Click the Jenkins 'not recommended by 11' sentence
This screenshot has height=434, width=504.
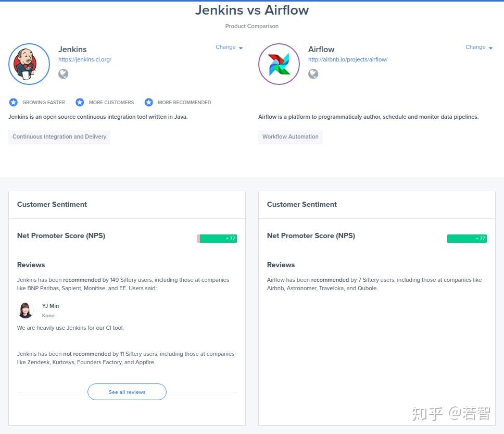[125, 358]
